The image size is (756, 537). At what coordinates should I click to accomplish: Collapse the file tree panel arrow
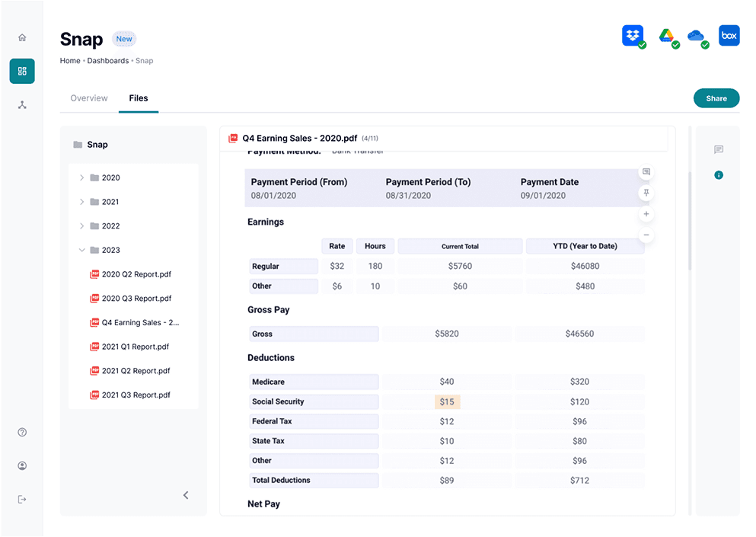tap(186, 496)
